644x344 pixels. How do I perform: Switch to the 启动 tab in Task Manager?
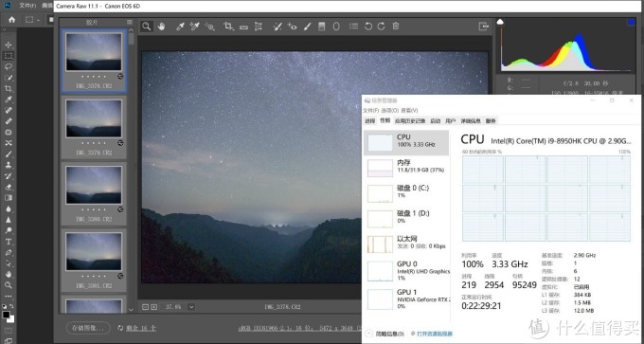pyautogui.click(x=436, y=121)
